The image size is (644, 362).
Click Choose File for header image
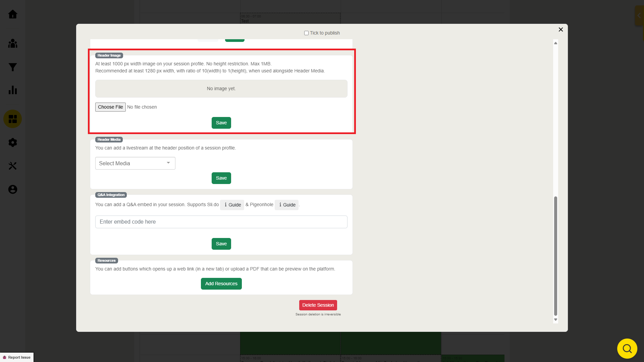tap(110, 107)
